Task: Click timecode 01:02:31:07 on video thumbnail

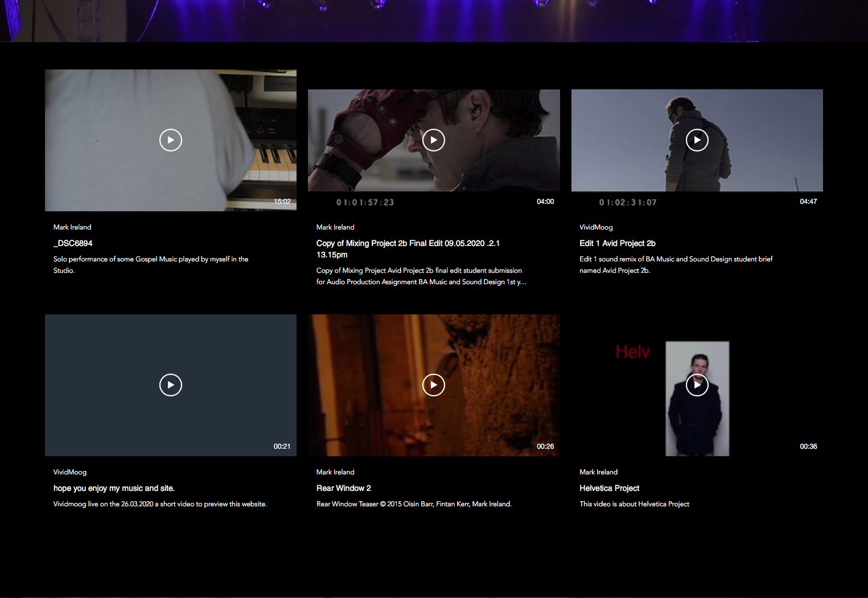Action: (628, 202)
